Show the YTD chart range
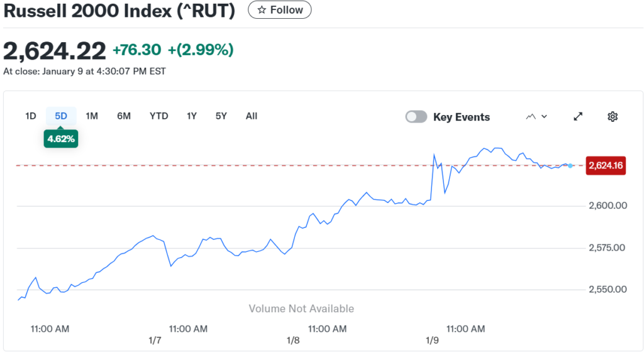The height and width of the screenshot is (355, 644). tap(158, 116)
